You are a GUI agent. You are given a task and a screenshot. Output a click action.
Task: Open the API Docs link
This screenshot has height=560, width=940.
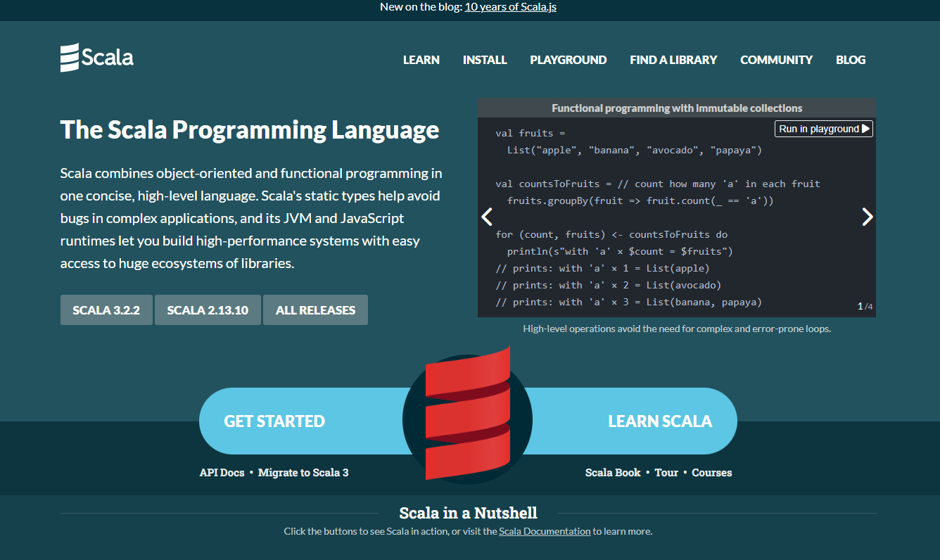(x=222, y=473)
